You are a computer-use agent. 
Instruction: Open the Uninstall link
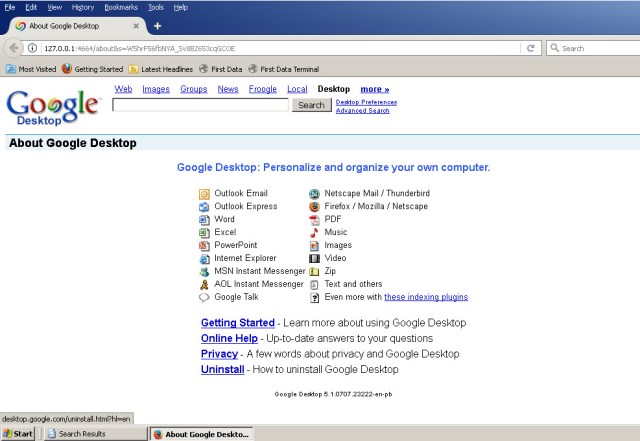pos(222,370)
